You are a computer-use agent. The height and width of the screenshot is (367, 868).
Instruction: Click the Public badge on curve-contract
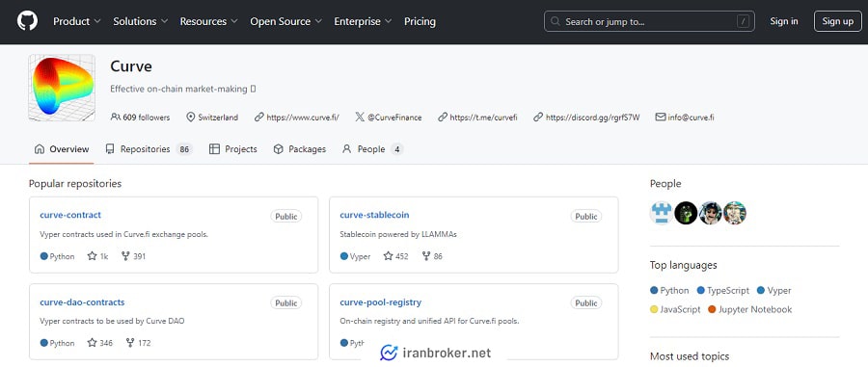286,216
